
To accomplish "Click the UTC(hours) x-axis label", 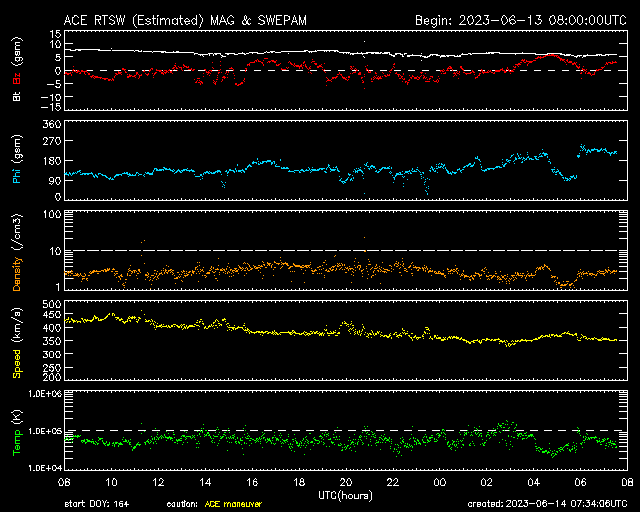I will coord(345,493).
